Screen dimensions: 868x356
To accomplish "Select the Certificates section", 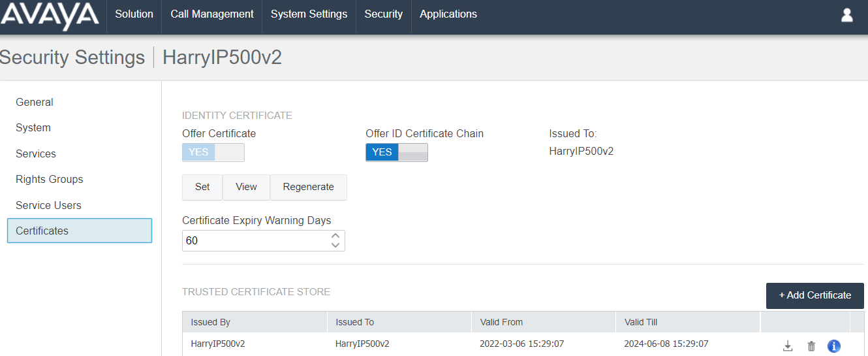I will pos(80,231).
